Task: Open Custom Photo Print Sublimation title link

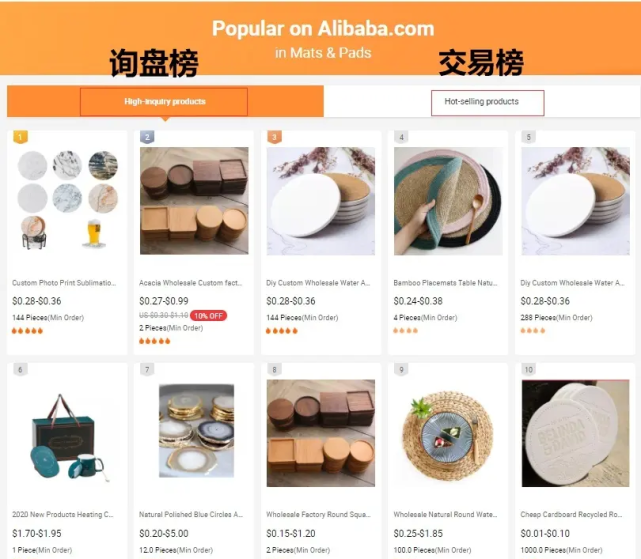Action: [x=64, y=283]
